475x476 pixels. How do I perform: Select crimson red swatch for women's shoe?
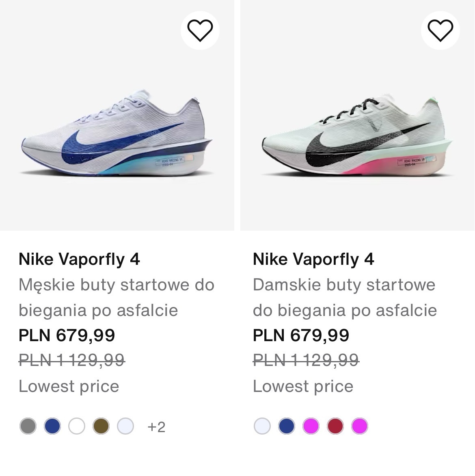pos(335,426)
